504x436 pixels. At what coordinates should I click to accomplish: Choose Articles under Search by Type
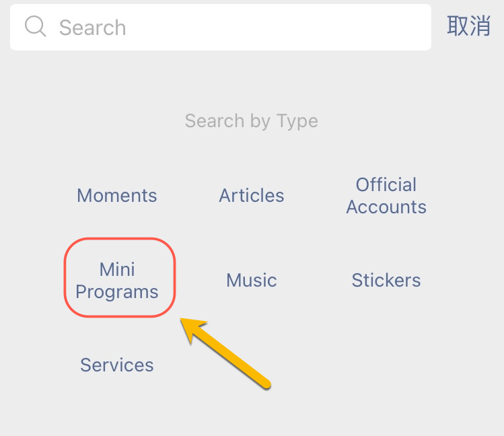[252, 196]
